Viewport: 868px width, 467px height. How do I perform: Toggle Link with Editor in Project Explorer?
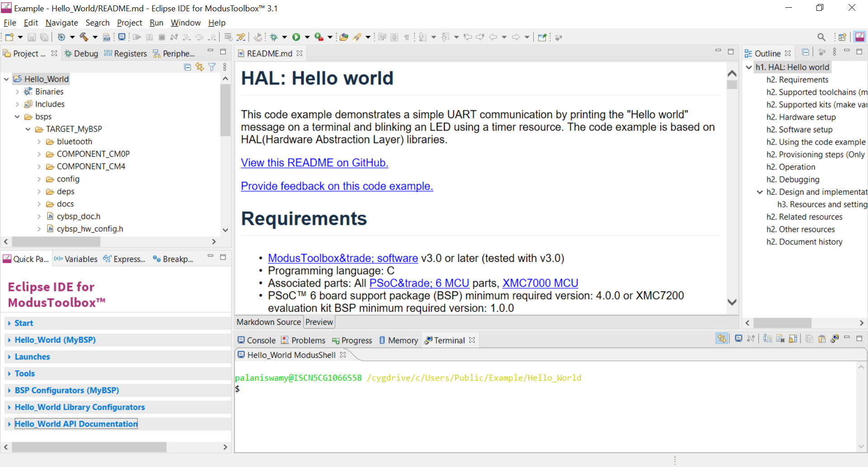coord(199,67)
